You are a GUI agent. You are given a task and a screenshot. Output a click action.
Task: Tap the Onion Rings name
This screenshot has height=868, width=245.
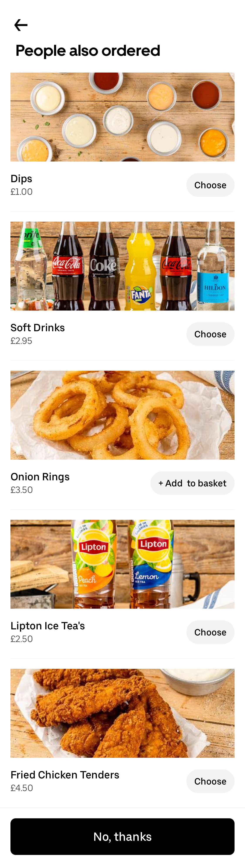[40, 476]
